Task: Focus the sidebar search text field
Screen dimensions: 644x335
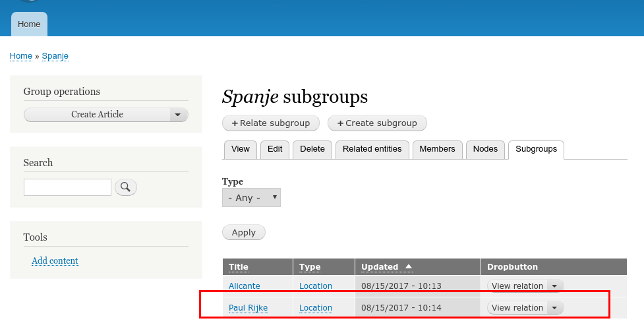Action: (67, 187)
